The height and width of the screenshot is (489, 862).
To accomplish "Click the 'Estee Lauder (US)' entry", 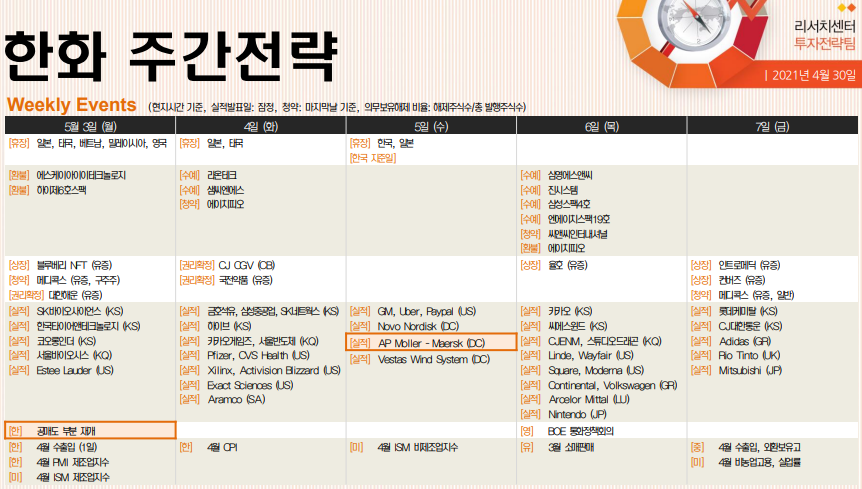I will point(75,370).
